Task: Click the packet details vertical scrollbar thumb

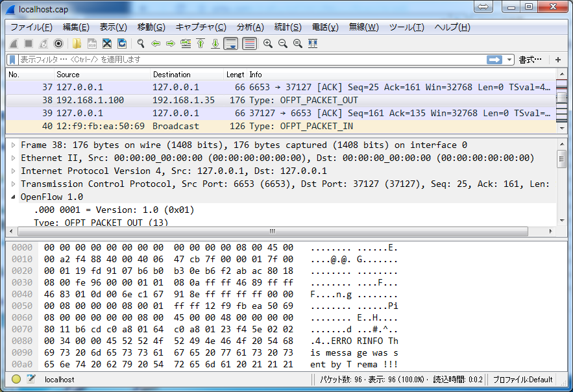Action: (561, 159)
